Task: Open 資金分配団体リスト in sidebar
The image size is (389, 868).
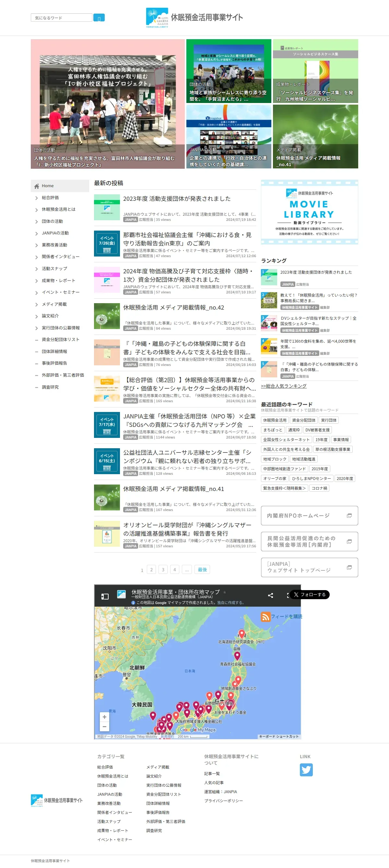Action: pos(61,340)
